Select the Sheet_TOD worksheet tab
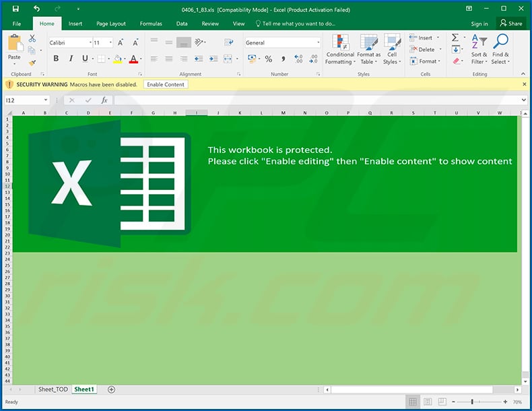 [x=53, y=389]
